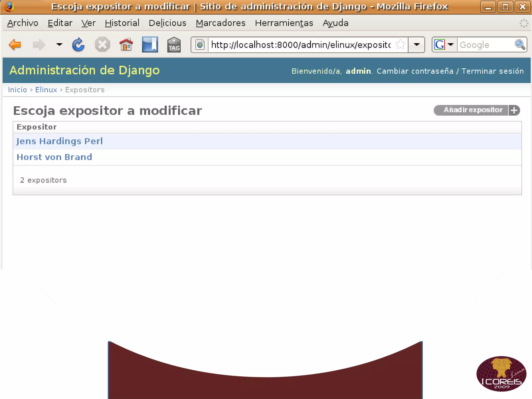Screen dimensions: 532x399
Task: Open the Marcadores menu
Action: tap(221, 23)
